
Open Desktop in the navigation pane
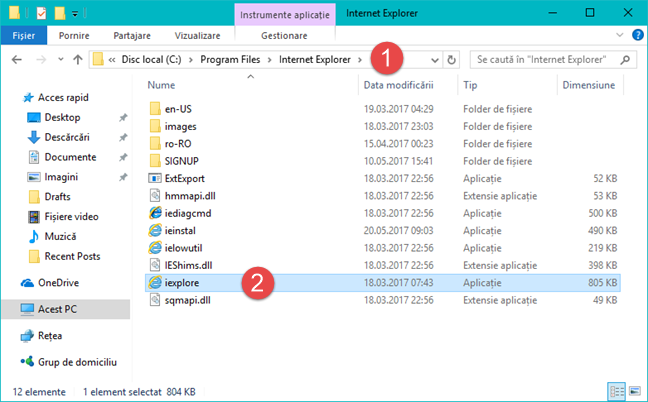[x=62, y=117]
